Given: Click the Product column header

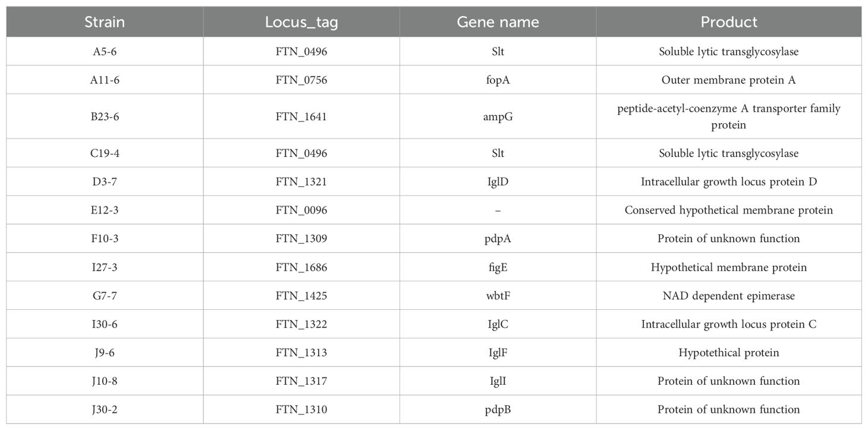Looking at the screenshot, I should pos(729,23).
